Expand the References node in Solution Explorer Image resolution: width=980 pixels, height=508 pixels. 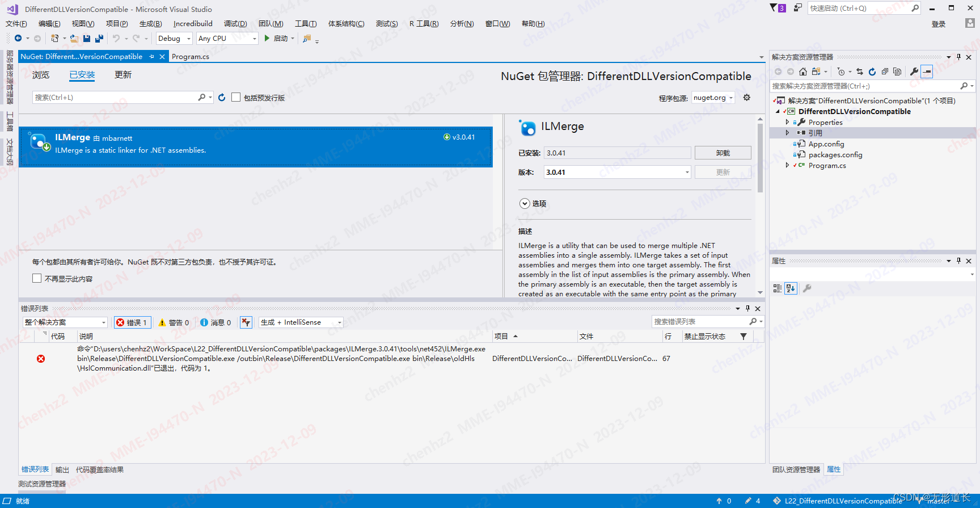[787, 133]
